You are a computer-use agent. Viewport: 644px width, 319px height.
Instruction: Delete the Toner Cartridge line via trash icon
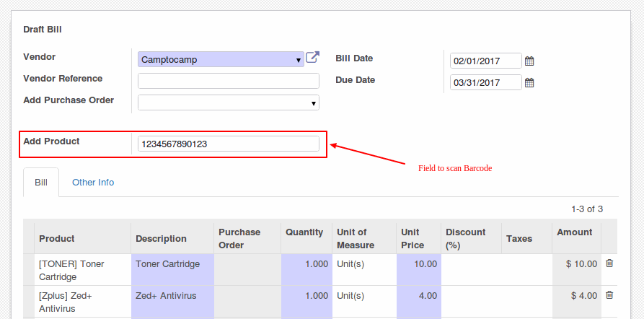pos(609,263)
